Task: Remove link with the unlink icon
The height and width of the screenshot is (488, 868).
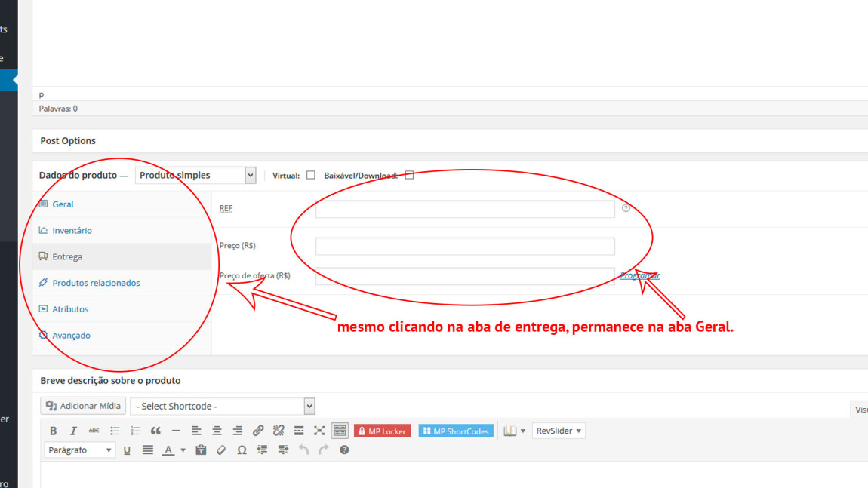Action: click(x=279, y=431)
